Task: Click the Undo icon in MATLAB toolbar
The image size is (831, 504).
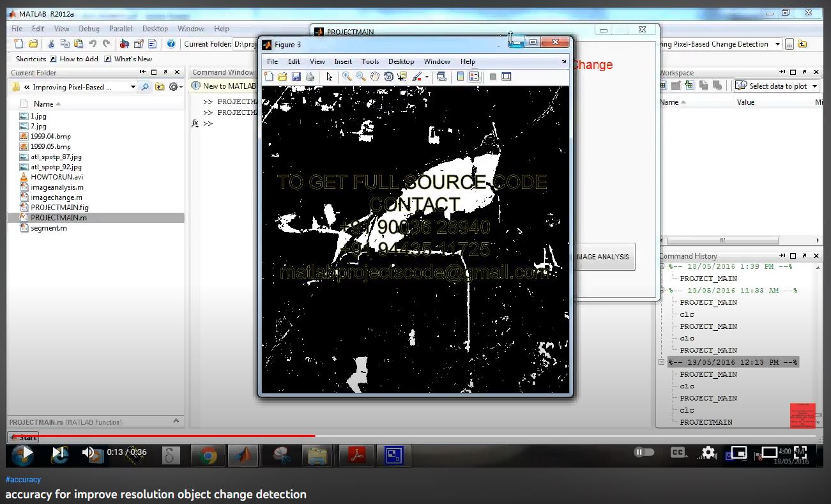Action: click(93, 44)
